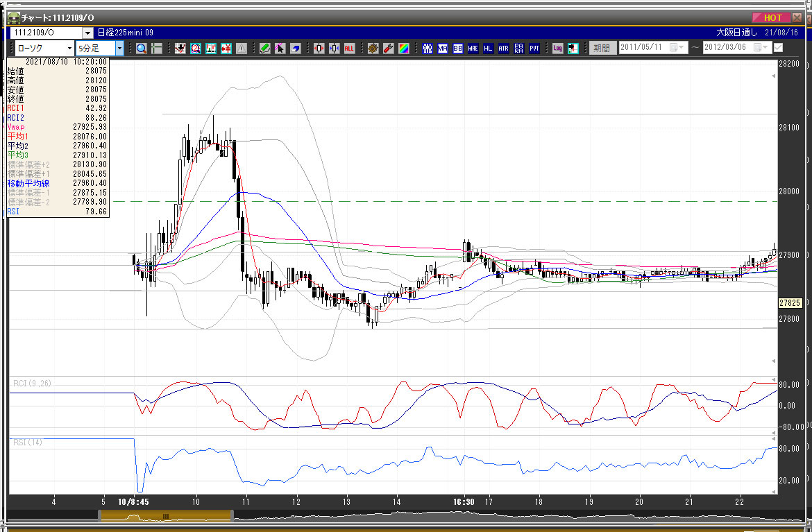812x532 pixels.
Task: Click the magnifier icon with number 2
Action: coord(196,48)
